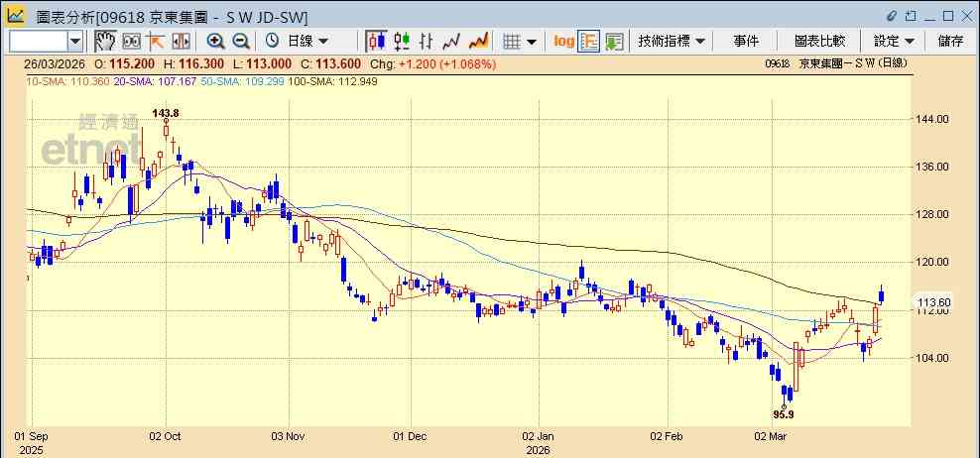Image resolution: width=980 pixels, height=458 pixels.
Task: Click the 儲存 save button
Action: click(x=950, y=42)
